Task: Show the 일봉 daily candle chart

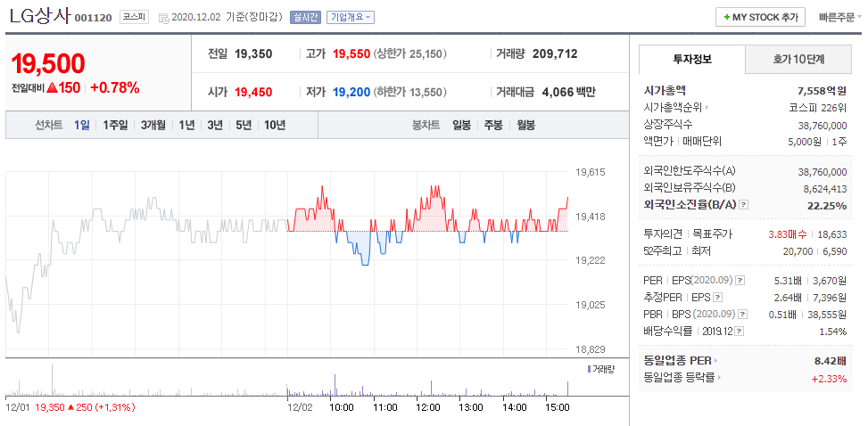Action: (x=461, y=125)
